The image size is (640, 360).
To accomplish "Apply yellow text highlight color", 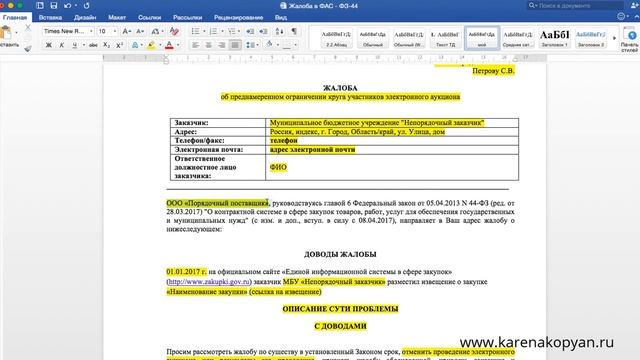I will coord(151,45).
